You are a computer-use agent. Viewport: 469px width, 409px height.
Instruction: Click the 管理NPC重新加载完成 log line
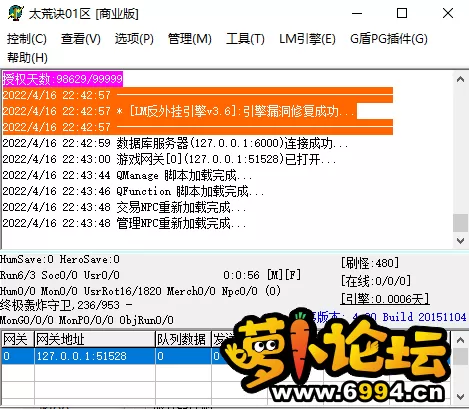point(124,223)
